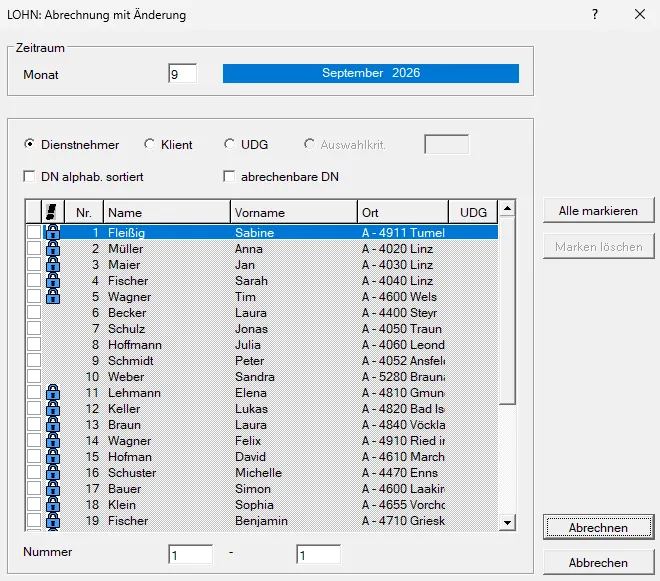Click the name 'Schulz' in list
This screenshot has width=660, height=581.
point(126,328)
